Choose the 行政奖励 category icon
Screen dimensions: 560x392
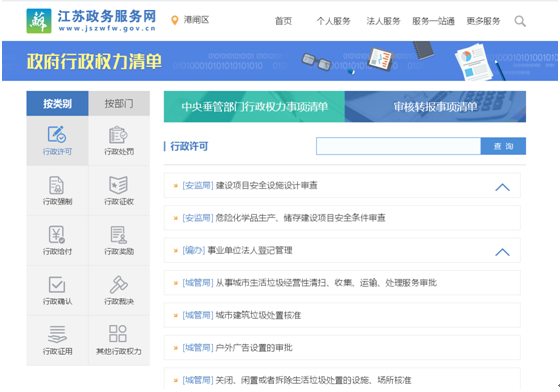118,235
